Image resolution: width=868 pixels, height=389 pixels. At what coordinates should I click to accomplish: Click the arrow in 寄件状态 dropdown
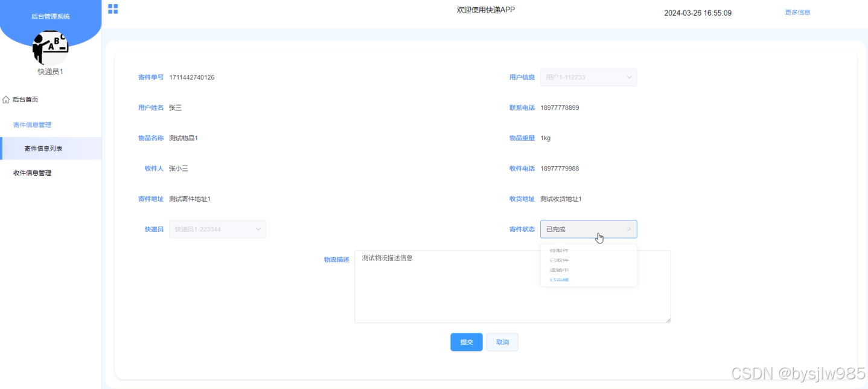pyautogui.click(x=629, y=229)
